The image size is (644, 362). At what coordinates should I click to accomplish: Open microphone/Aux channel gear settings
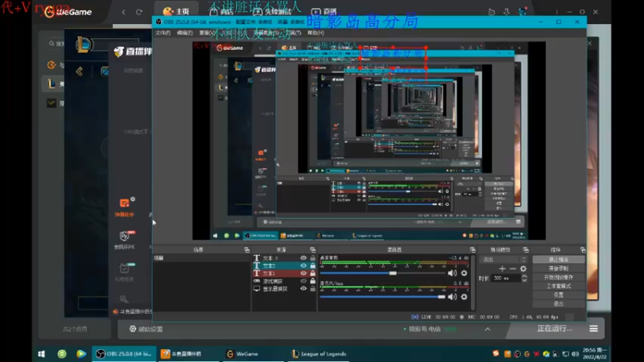464,297
